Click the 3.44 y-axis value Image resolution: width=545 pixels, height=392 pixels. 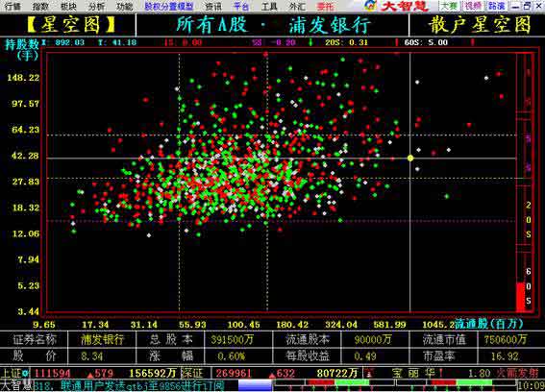29,311
